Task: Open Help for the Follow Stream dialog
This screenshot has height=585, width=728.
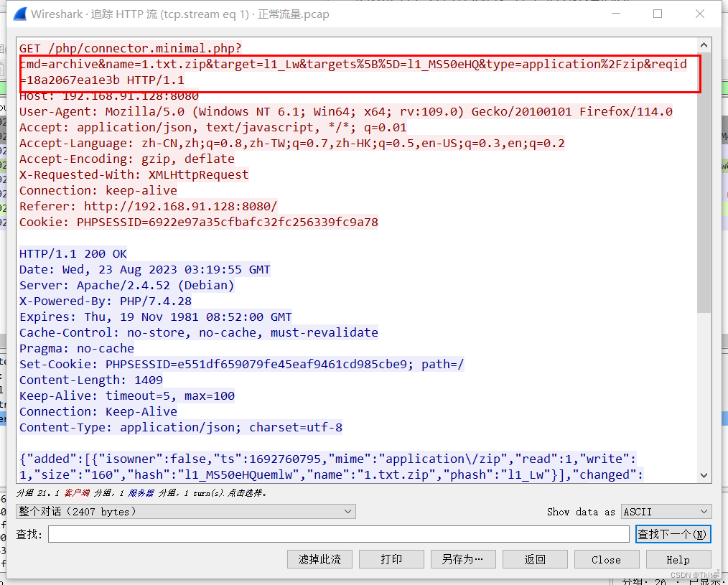Action: 678,558
